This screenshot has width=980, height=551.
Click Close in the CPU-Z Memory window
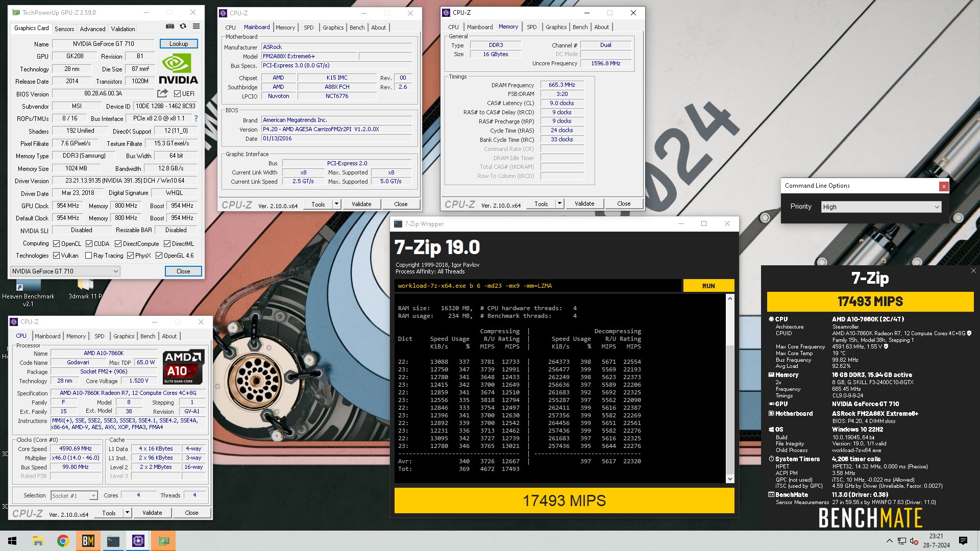(x=624, y=204)
